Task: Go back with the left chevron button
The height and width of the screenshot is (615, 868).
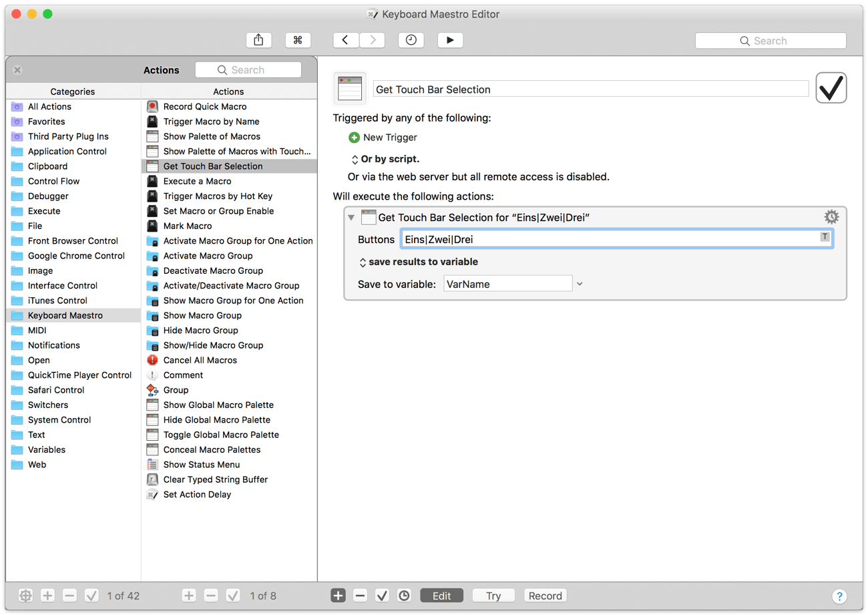Action: click(x=346, y=40)
